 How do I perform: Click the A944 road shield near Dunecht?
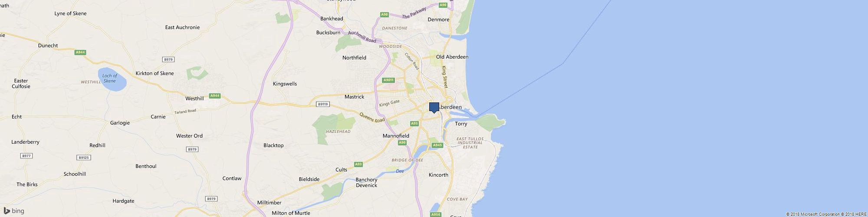click(80, 53)
